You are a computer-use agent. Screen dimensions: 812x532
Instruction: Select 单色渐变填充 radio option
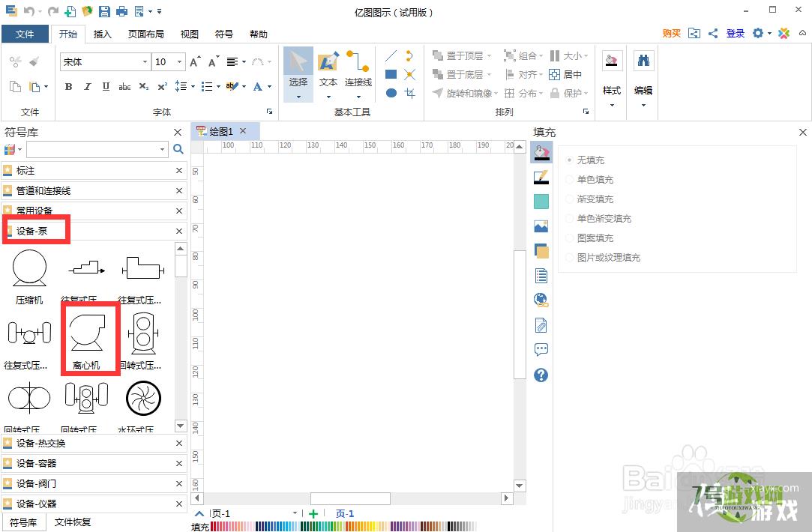[x=569, y=218]
